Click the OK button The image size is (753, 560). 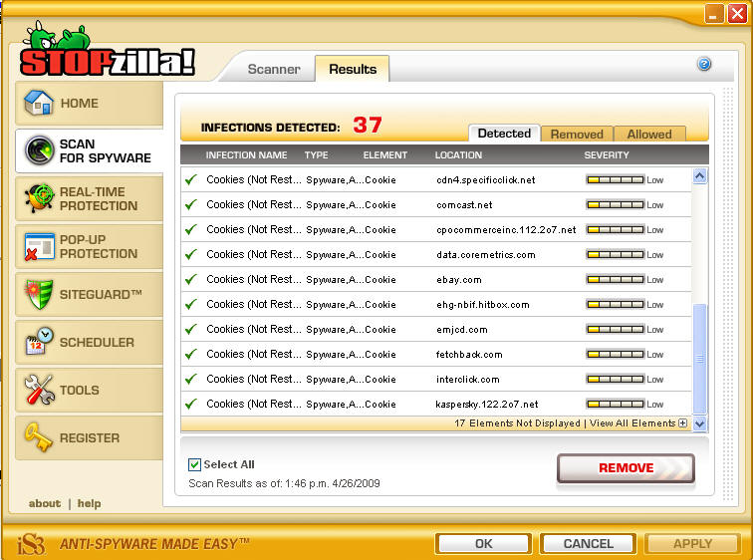tap(484, 544)
